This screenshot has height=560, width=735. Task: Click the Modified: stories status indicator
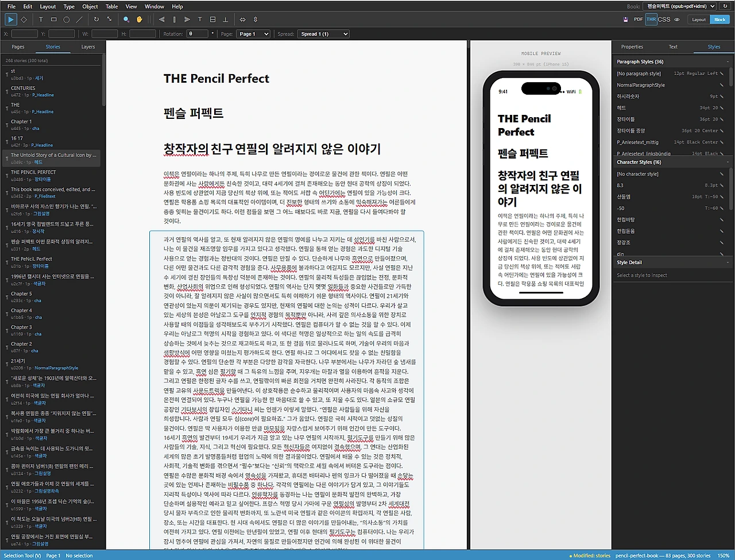[x=590, y=555]
